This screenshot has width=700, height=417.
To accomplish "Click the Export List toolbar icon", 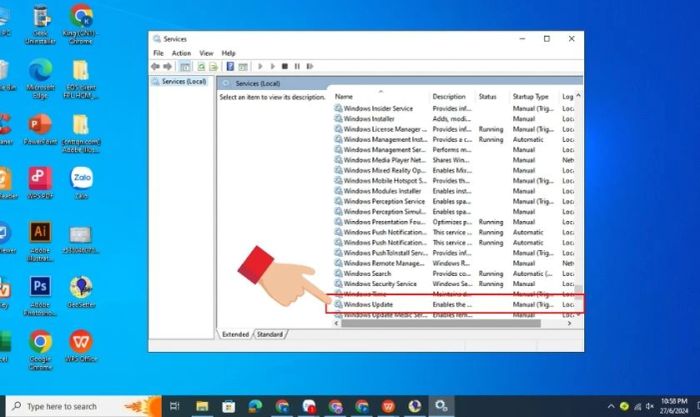I will [x=214, y=67].
